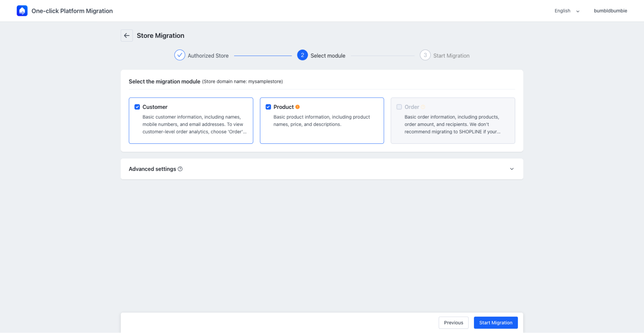Click the back arrow beside Store Migration
This screenshot has width=644, height=333.
(x=127, y=36)
